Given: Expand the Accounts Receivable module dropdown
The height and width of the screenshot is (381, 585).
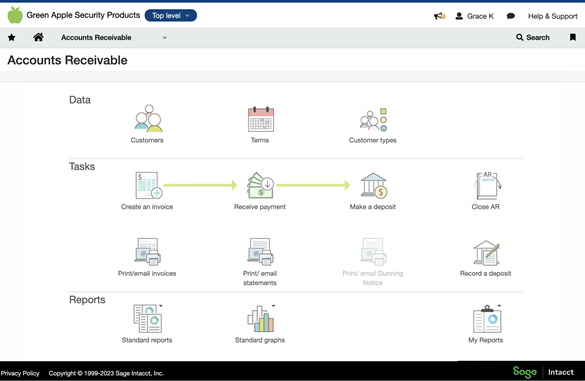Looking at the screenshot, I should coord(165,38).
